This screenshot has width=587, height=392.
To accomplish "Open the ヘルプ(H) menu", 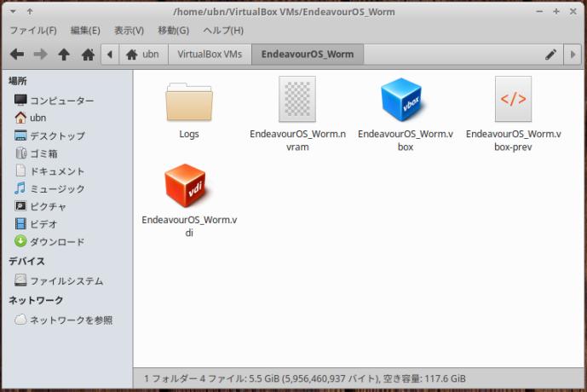I will click(223, 31).
